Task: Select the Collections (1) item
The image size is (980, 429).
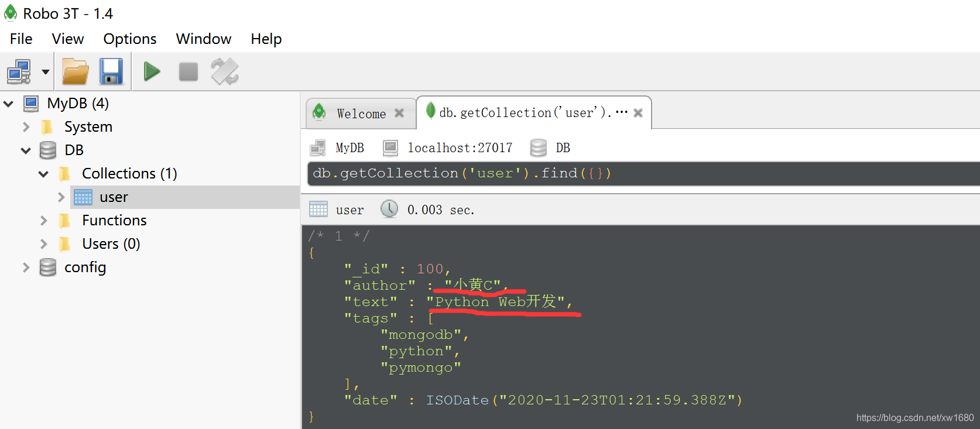Action: (129, 174)
